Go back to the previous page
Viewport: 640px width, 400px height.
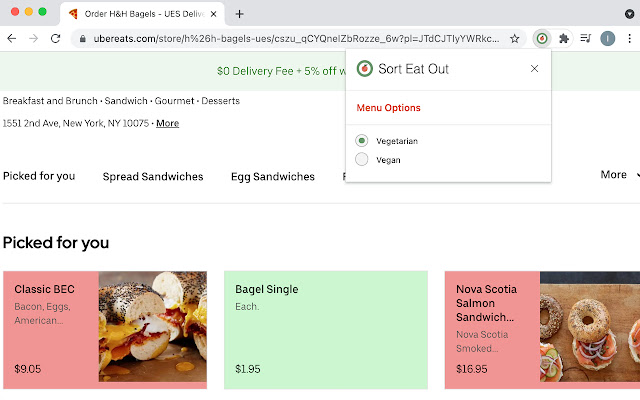[12, 38]
